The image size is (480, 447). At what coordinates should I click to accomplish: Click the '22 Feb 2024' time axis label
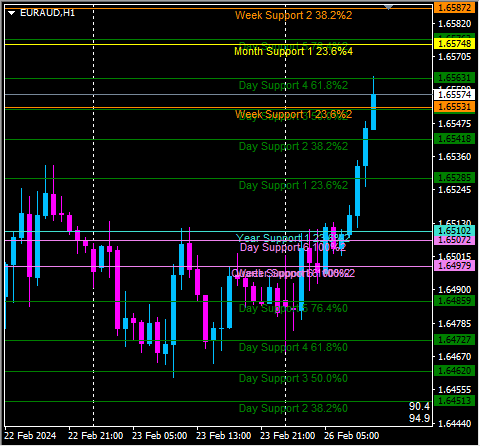[x=30, y=436]
